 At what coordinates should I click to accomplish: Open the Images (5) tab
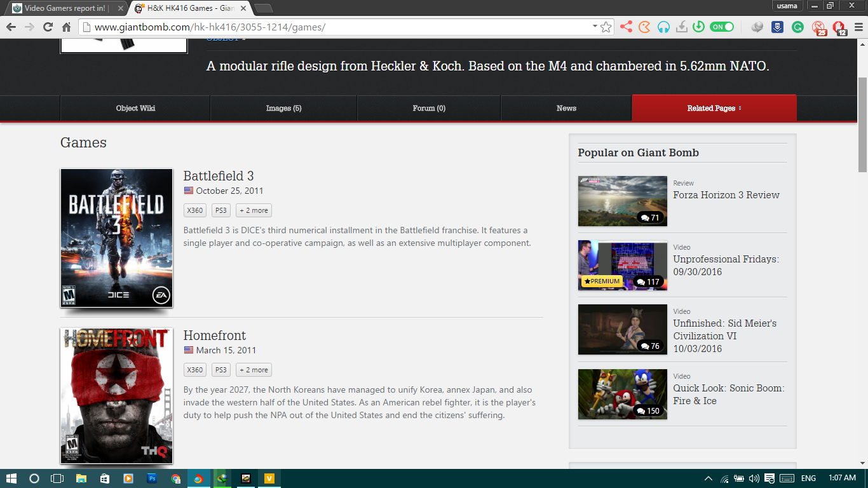pos(283,108)
